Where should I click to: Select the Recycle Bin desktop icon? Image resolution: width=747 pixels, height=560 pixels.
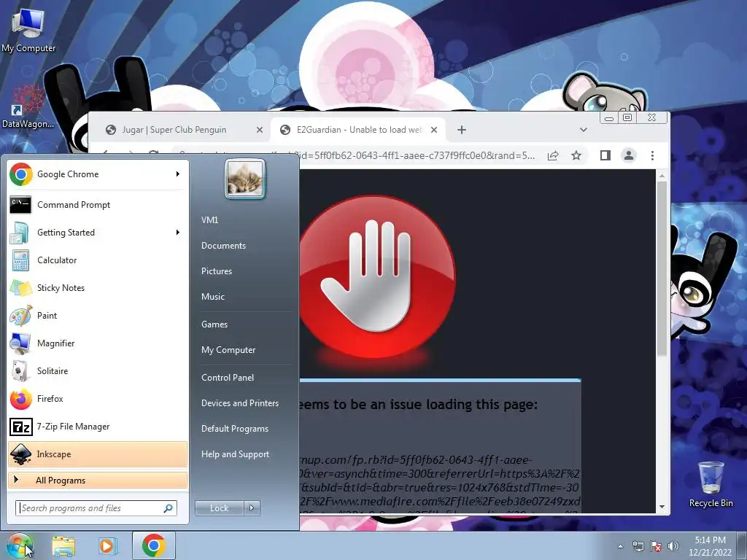point(711,484)
